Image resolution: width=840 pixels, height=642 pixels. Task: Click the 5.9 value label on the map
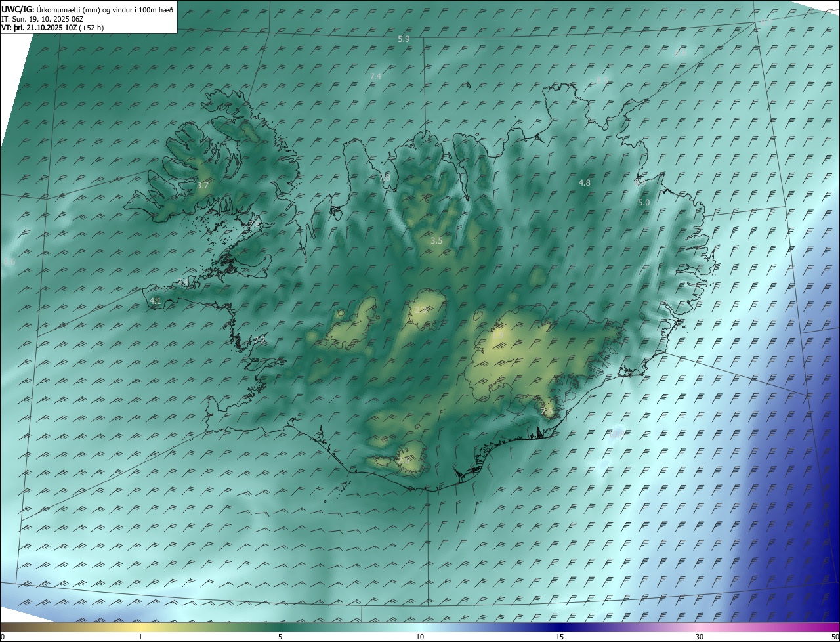click(x=404, y=39)
